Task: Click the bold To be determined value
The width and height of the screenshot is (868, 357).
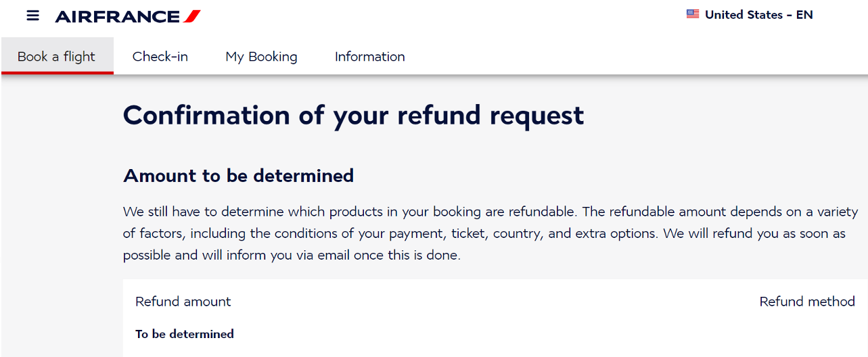Action: pos(184,334)
